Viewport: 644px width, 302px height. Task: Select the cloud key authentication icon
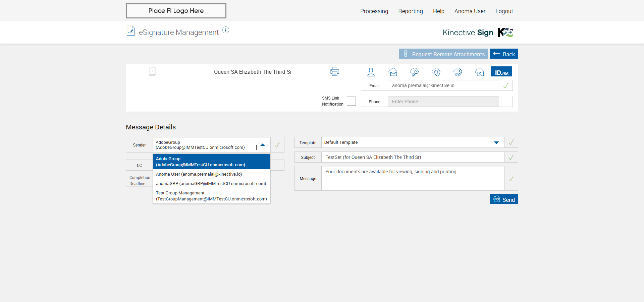point(414,72)
